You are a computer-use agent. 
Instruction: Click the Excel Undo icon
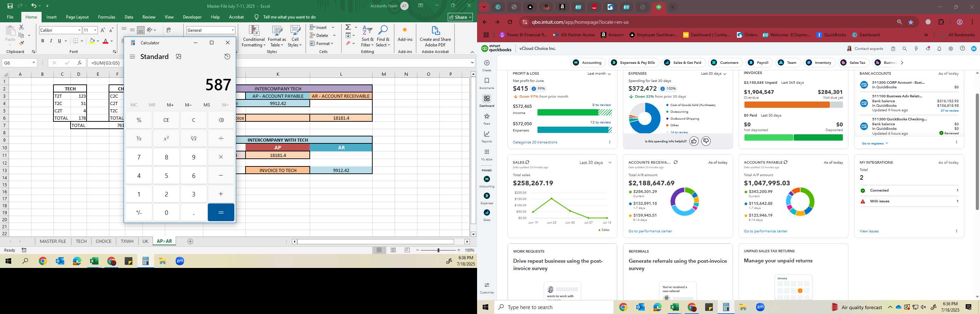pyautogui.click(x=34, y=6)
